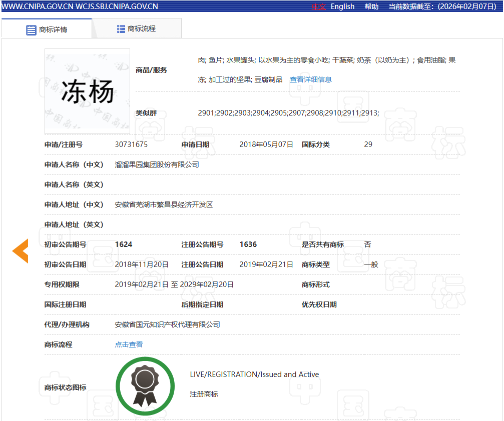Click preliminary announcement issue 1624
504x421 pixels.
pos(124,244)
